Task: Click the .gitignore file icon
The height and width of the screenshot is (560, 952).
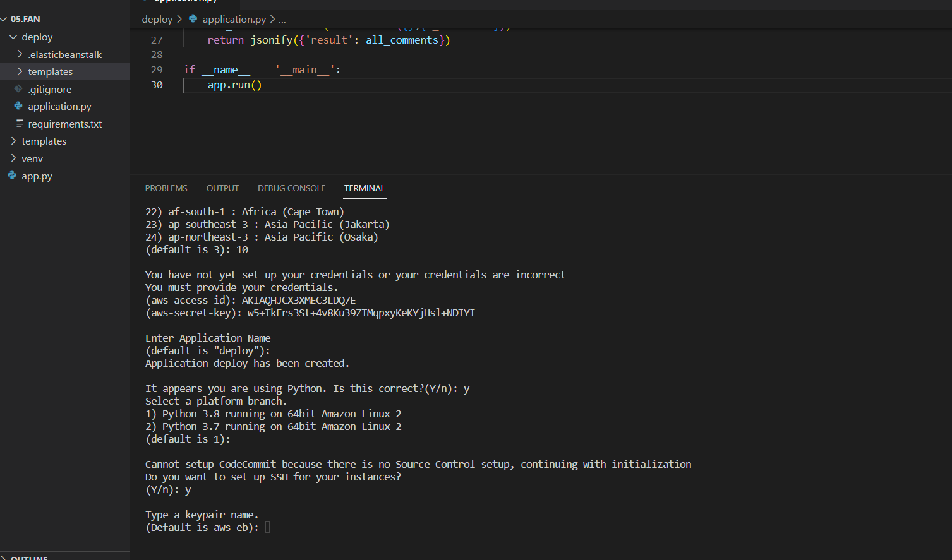Action: pos(18,89)
